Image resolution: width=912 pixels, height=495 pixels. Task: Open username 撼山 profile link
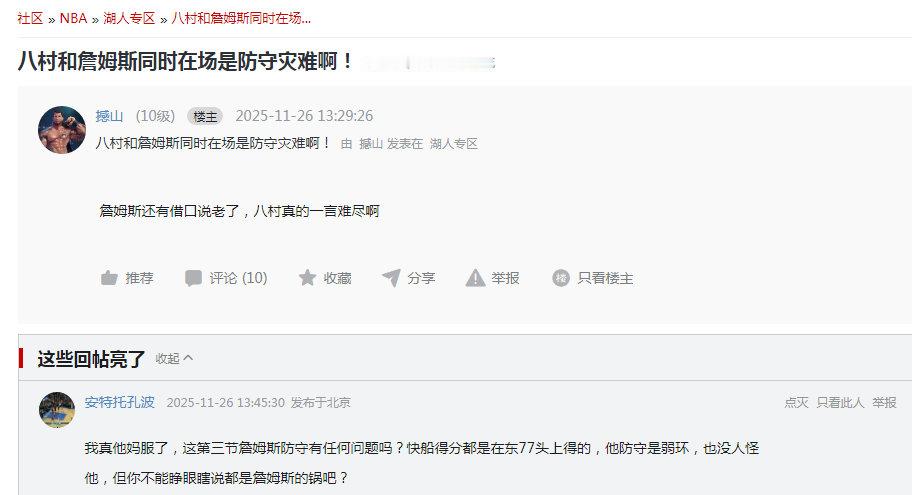coord(109,116)
